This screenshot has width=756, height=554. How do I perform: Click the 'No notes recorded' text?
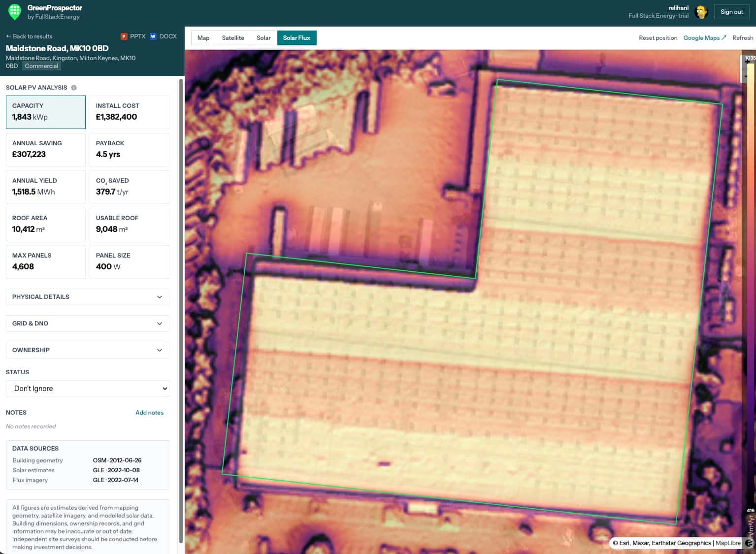31,426
